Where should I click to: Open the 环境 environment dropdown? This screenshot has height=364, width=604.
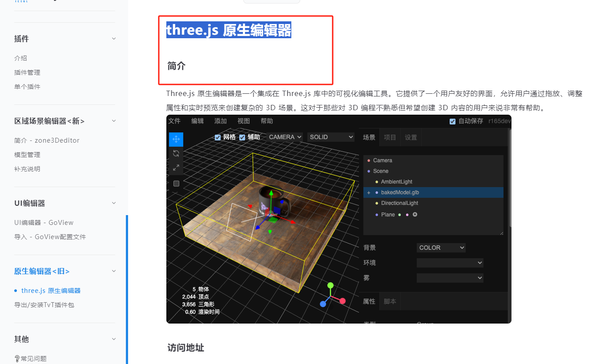(450, 263)
